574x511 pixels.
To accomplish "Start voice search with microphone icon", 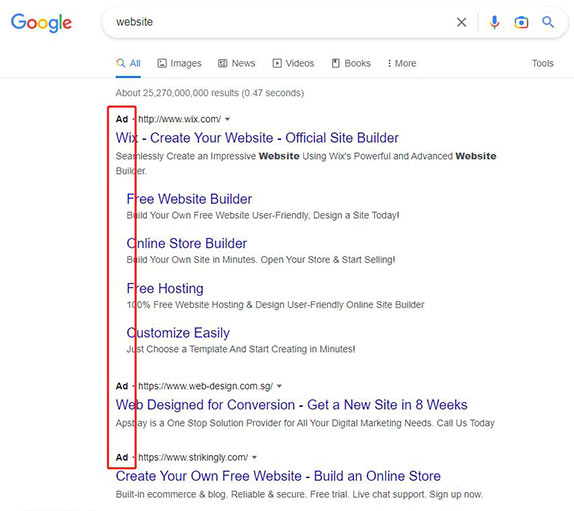I will [494, 22].
